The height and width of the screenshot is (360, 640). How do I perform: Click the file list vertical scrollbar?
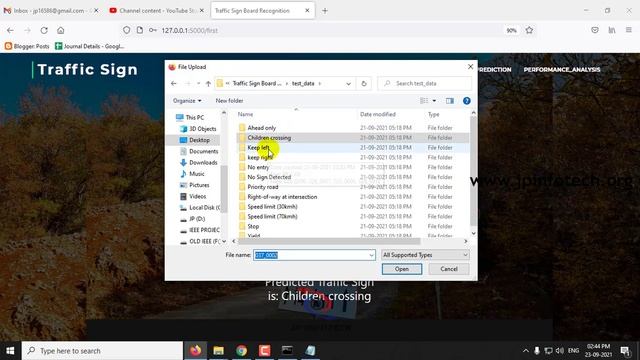(x=473, y=170)
